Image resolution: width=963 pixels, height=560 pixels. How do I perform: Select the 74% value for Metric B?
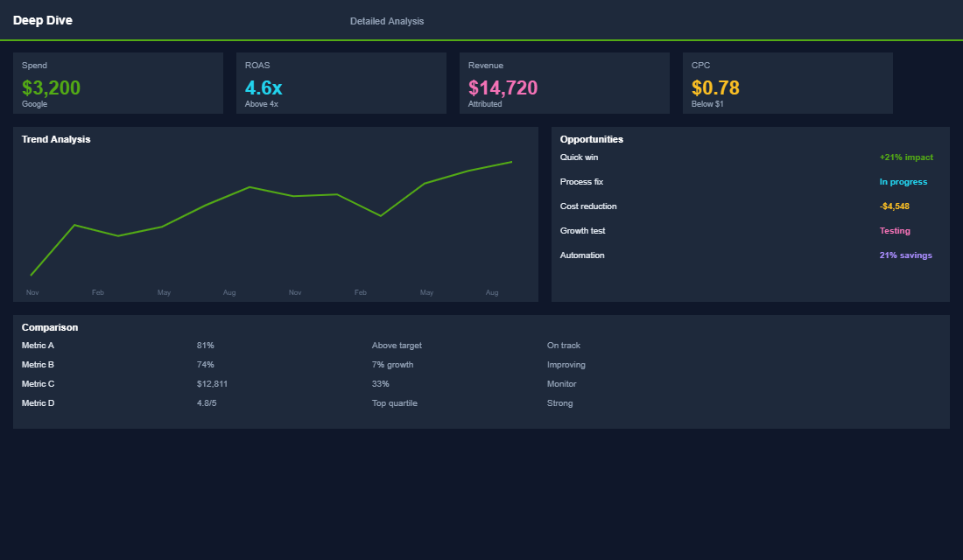[206, 364]
